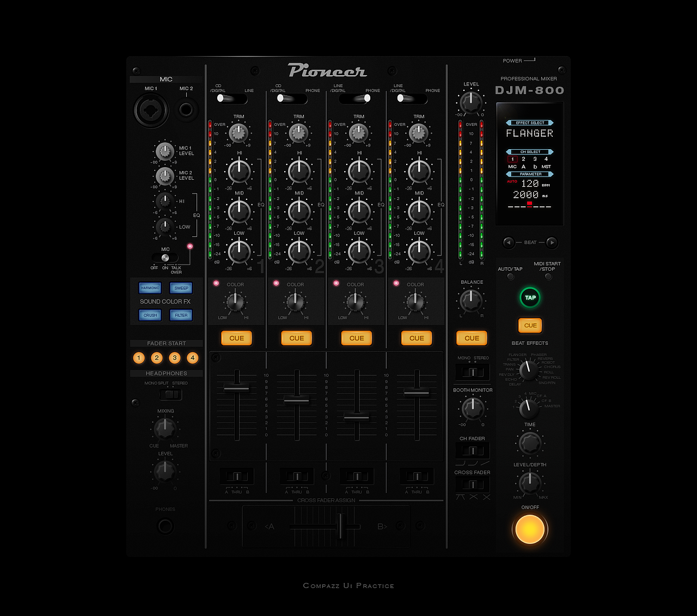Click the channel 4 volume fader handle
Viewport: 697px width, 616px height.
tap(417, 392)
